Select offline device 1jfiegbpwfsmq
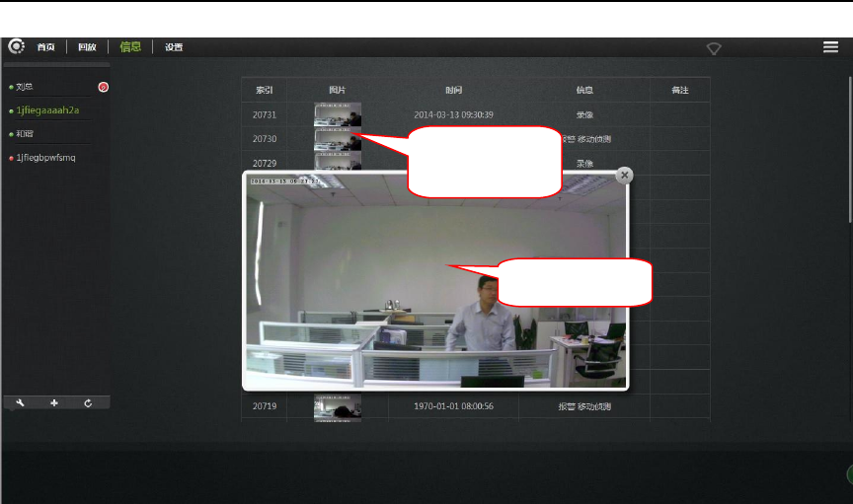 pos(45,158)
